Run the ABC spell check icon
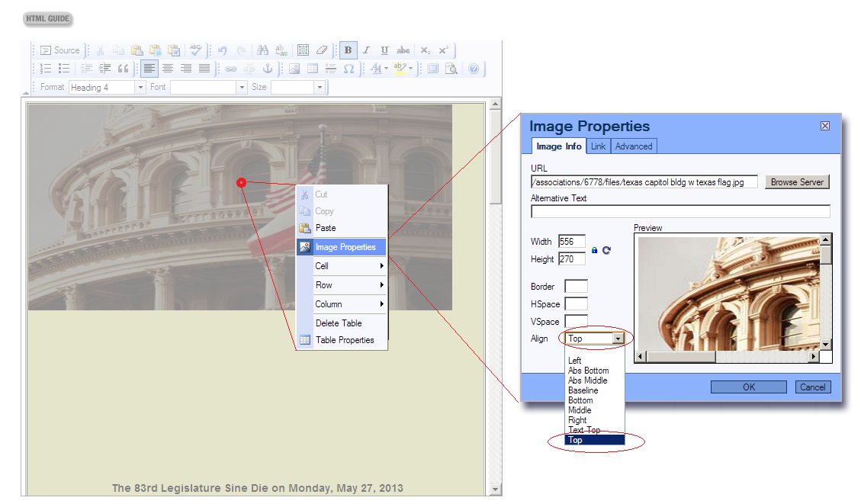This screenshot has height=504, width=861. (x=195, y=50)
